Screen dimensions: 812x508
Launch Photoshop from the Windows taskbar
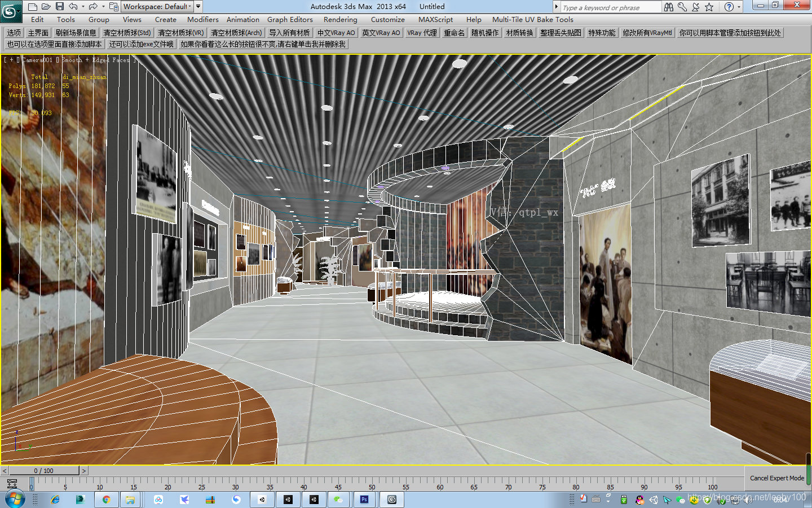[364, 499]
